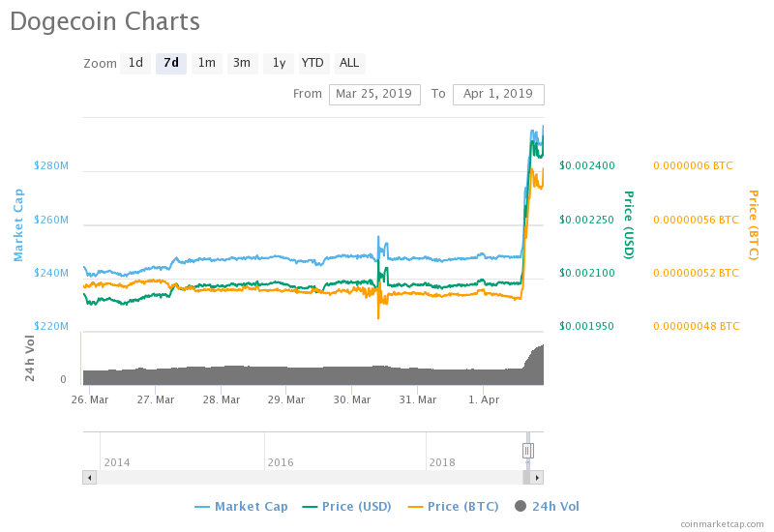The height and width of the screenshot is (532, 774).
Task: Switch zoom to 1m
Action: [x=207, y=63]
